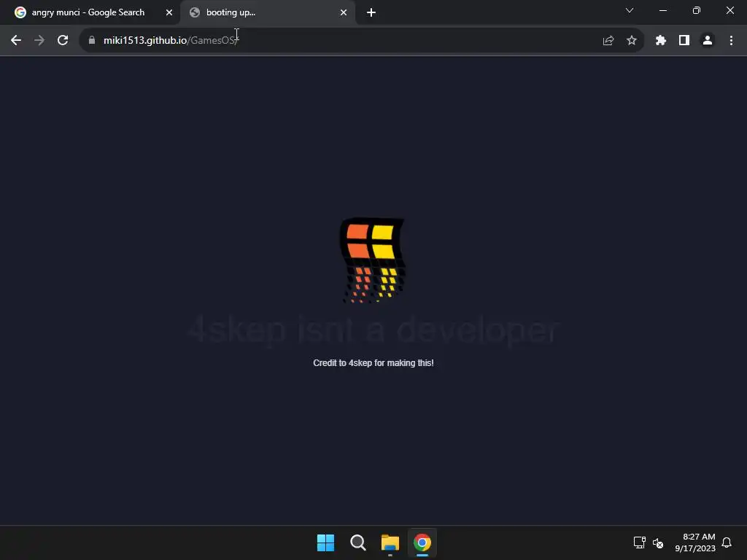This screenshot has width=747, height=560.
Task: Open the 8:27 AM clock calendar
Action: coord(695,542)
